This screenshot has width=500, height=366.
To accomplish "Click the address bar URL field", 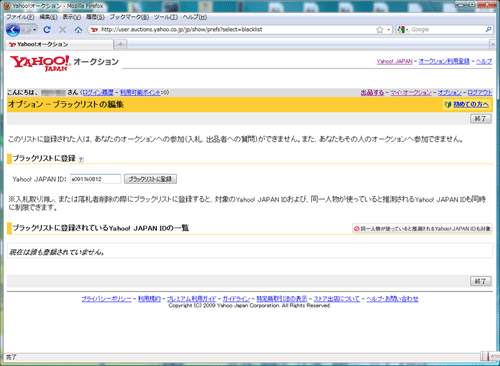I will pyautogui.click(x=237, y=30).
